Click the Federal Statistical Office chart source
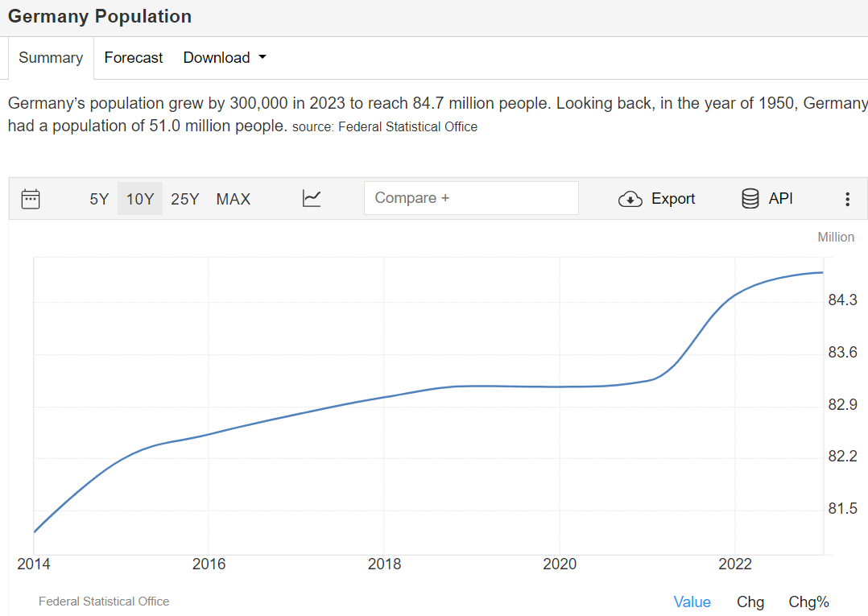Viewport: 868px width, 616px height. (x=104, y=602)
